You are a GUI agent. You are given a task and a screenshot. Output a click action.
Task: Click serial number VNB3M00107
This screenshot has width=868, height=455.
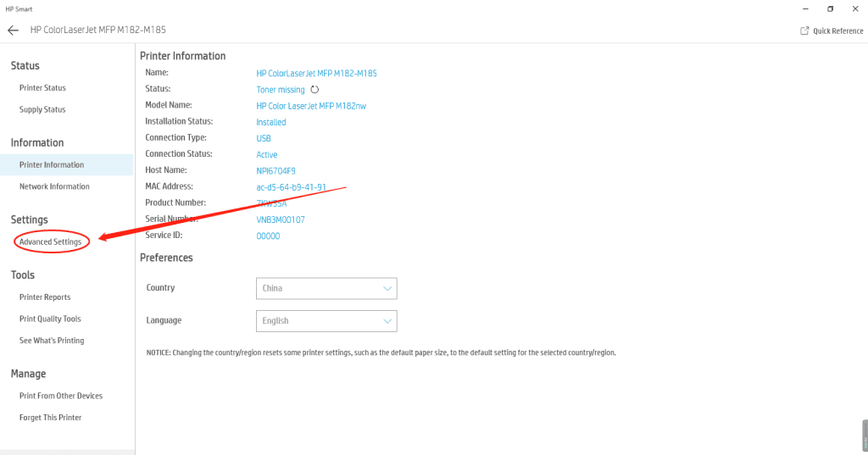(280, 219)
